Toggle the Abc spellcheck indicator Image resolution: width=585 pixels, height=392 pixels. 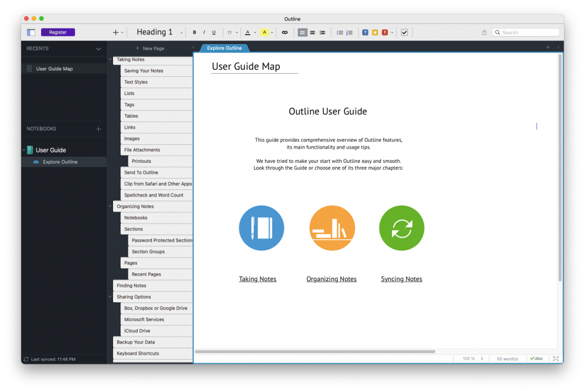(x=536, y=359)
